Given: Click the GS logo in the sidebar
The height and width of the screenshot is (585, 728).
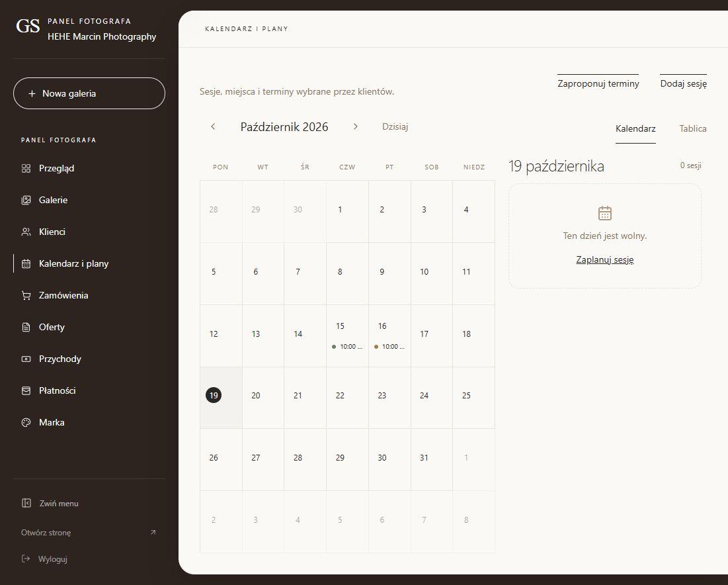Looking at the screenshot, I should coord(28,26).
